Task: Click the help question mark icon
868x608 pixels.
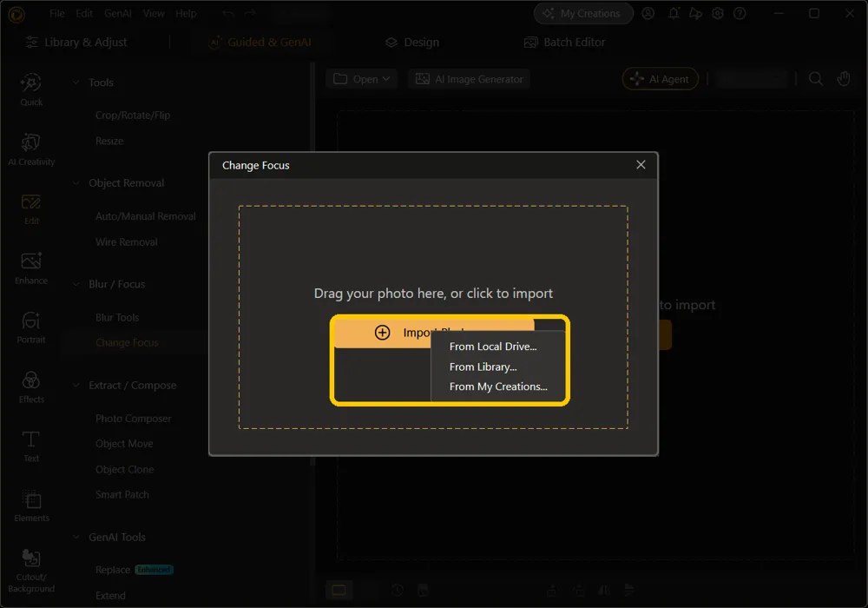Action: (740, 13)
